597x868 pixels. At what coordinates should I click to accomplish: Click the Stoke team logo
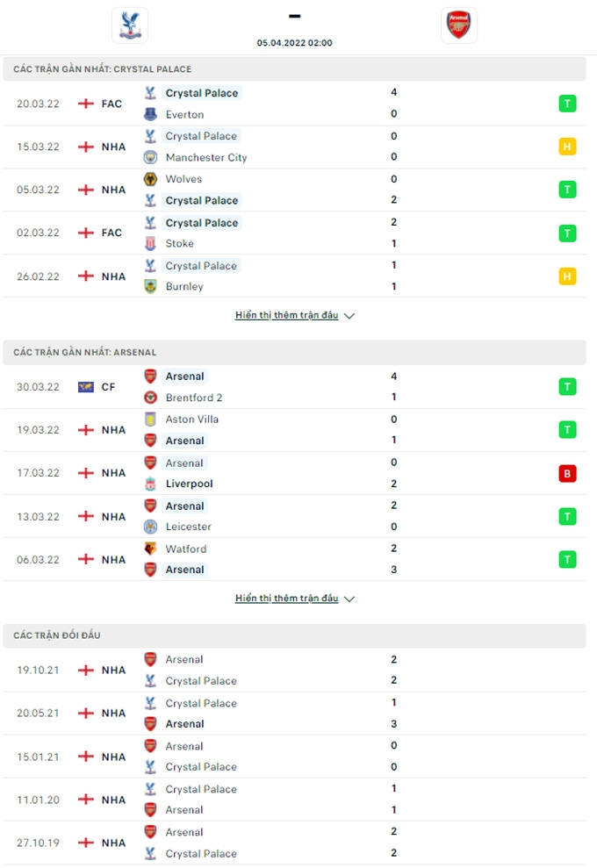click(149, 244)
